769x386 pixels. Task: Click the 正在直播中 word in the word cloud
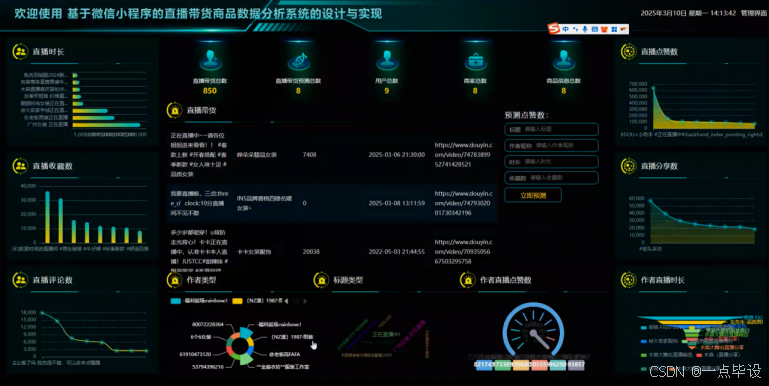click(386, 334)
